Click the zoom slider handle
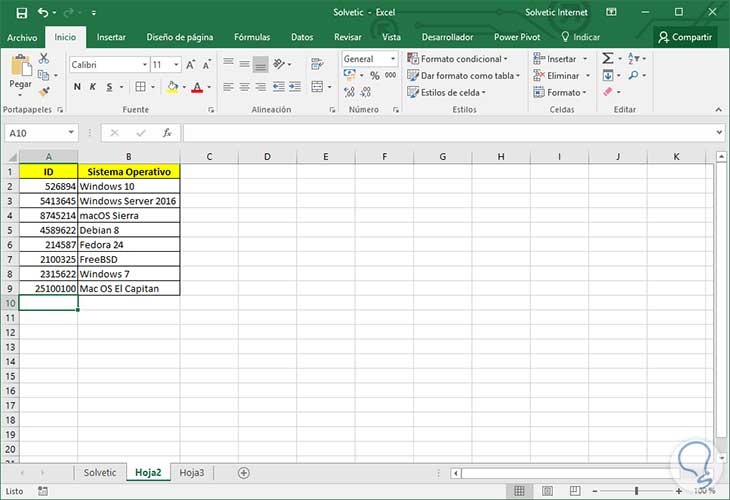The height and width of the screenshot is (500, 730). 636,491
